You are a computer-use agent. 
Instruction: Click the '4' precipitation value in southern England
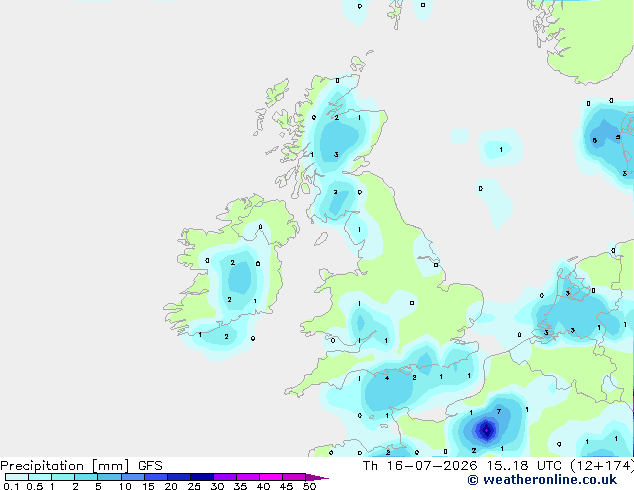pos(387,378)
